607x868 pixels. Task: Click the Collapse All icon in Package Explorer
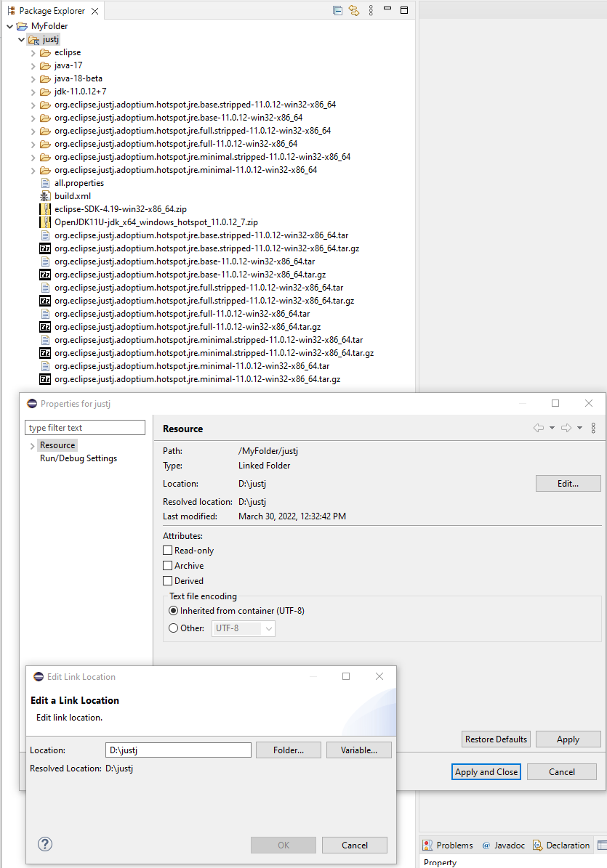pos(336,10)
